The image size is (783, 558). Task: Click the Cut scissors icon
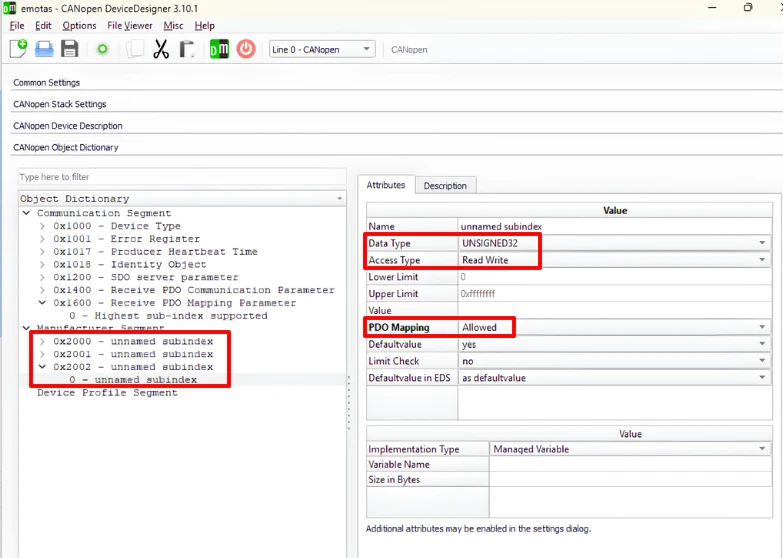(x=161, y=49)
